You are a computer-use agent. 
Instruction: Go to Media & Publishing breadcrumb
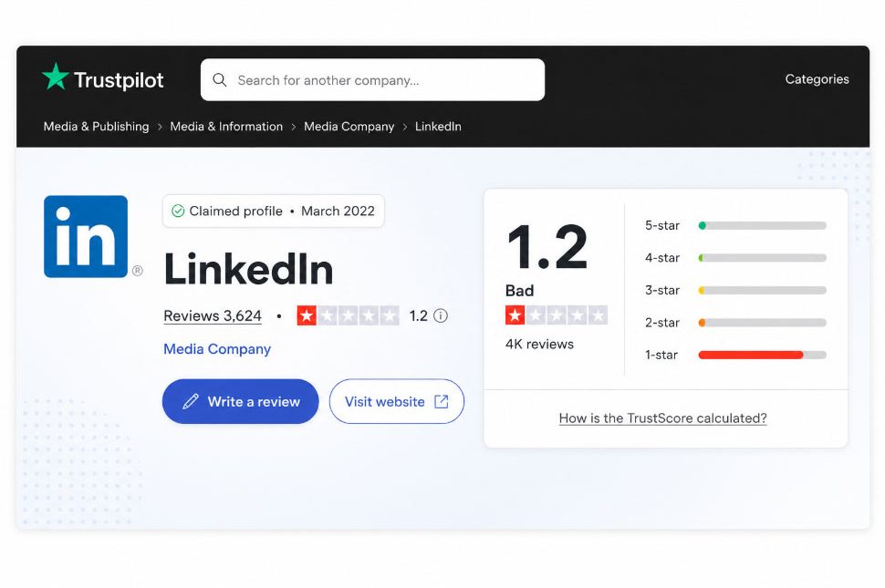coord(97,127)
